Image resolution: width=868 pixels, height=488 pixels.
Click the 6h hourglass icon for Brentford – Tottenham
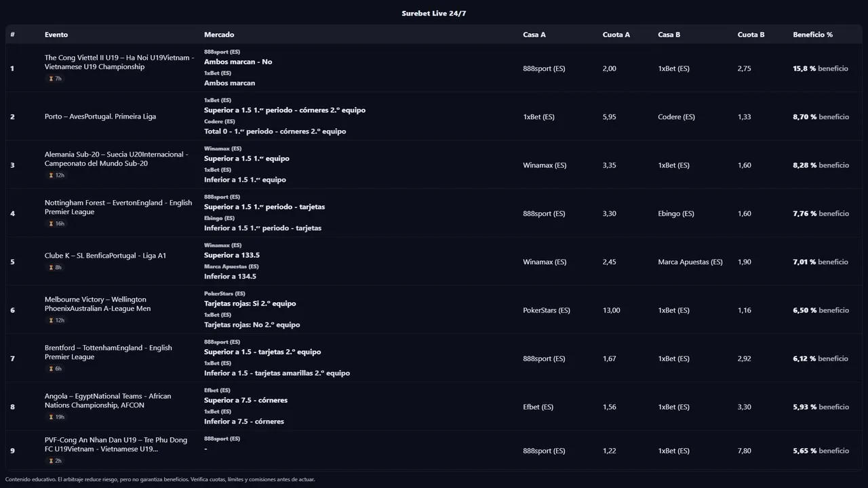point(51,369)
